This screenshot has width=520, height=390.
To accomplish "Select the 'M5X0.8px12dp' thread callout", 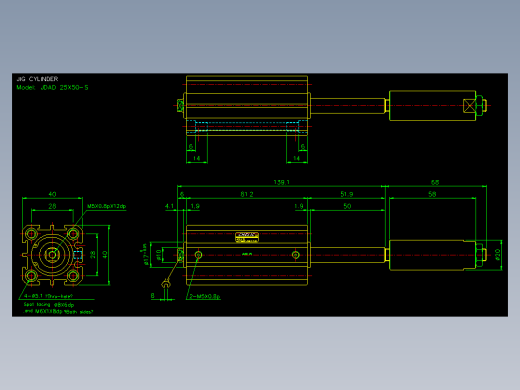I will click(106, 206).
